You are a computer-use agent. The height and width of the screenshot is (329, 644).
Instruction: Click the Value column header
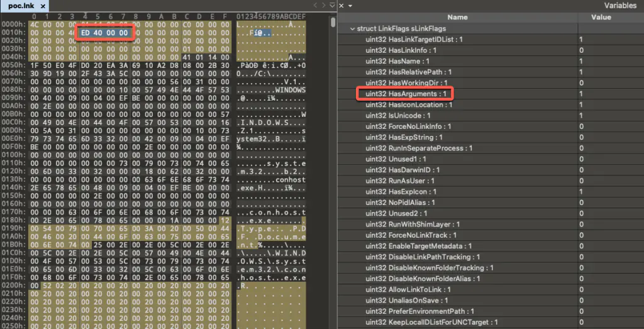(601, 17)
